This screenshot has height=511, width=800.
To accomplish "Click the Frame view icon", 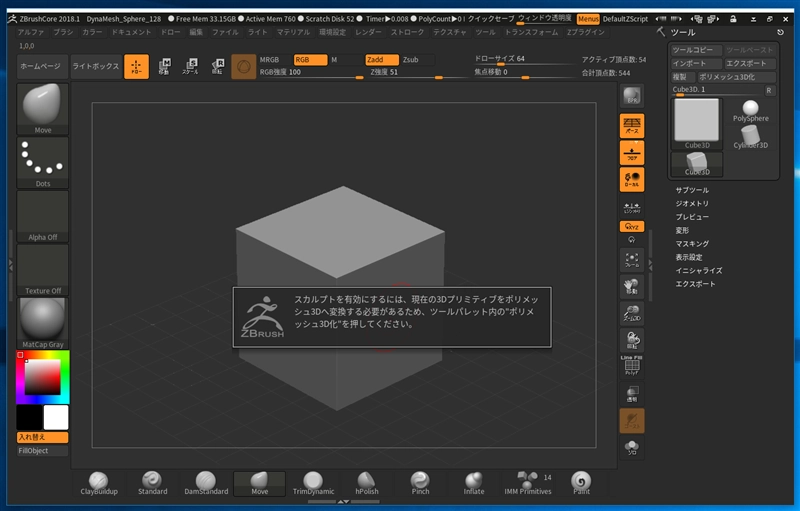I will pyautogui.click(x=632, y=260).
